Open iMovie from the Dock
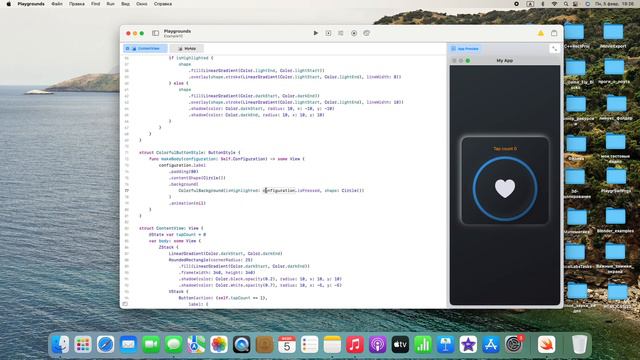 click(468, 344)
